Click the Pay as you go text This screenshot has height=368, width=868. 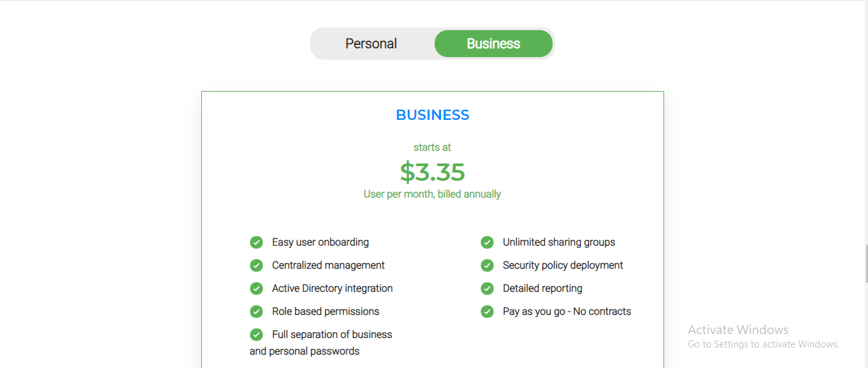(x=534, y=312)
